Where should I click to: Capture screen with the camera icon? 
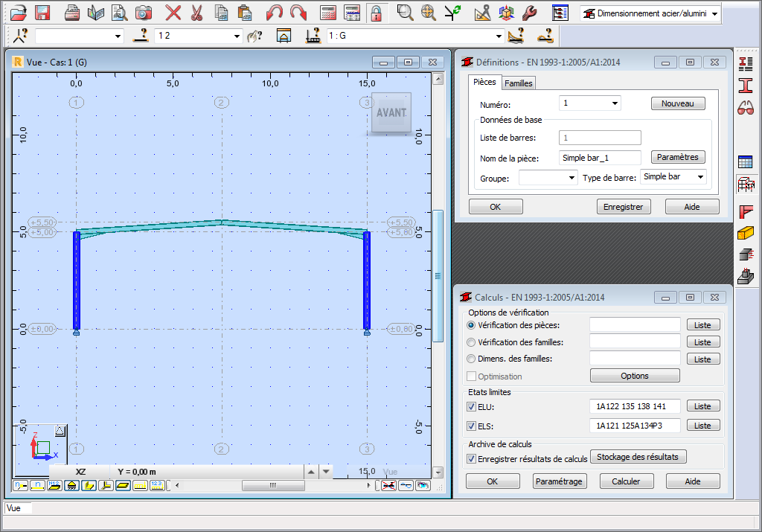point(144,13)
